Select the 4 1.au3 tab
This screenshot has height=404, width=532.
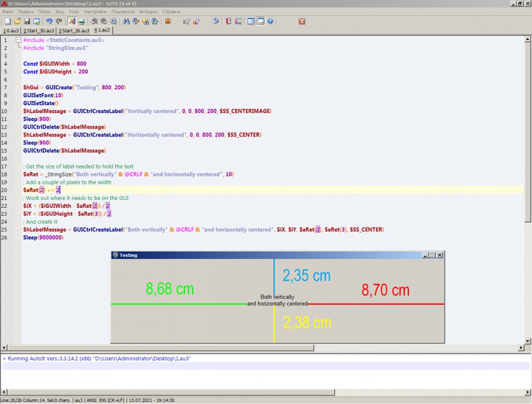tap(102, 30)
